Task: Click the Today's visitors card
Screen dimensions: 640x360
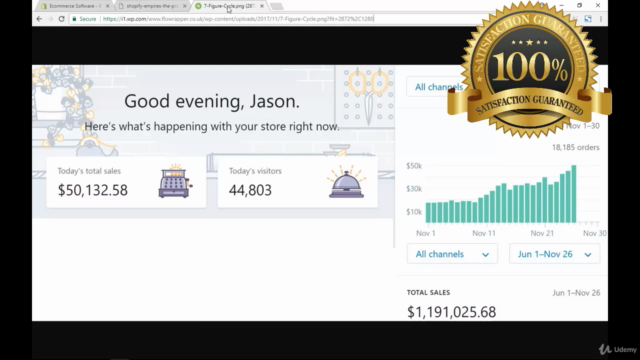Action: (x=298, y=182)
